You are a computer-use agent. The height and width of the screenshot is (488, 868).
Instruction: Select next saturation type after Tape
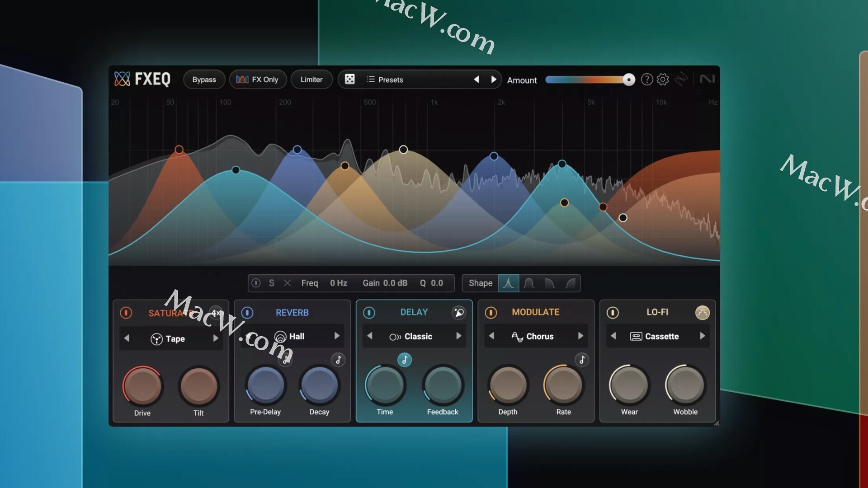point(216,338)
